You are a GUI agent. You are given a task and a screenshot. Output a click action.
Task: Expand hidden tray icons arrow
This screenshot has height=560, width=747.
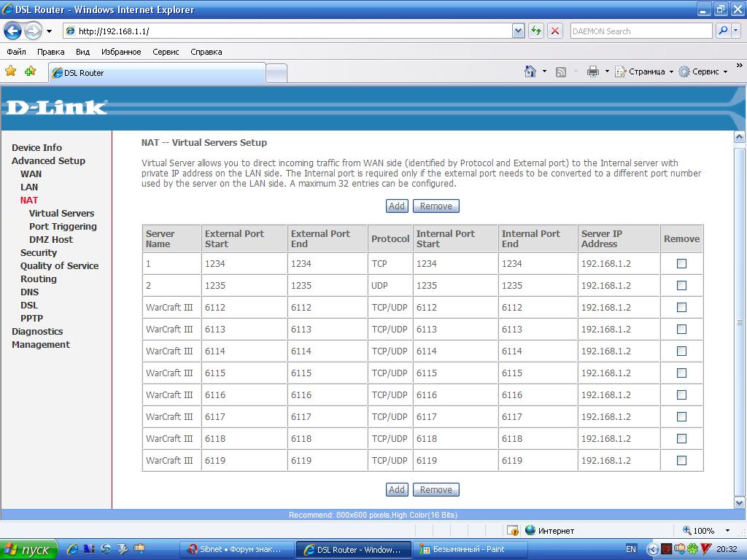652,550
